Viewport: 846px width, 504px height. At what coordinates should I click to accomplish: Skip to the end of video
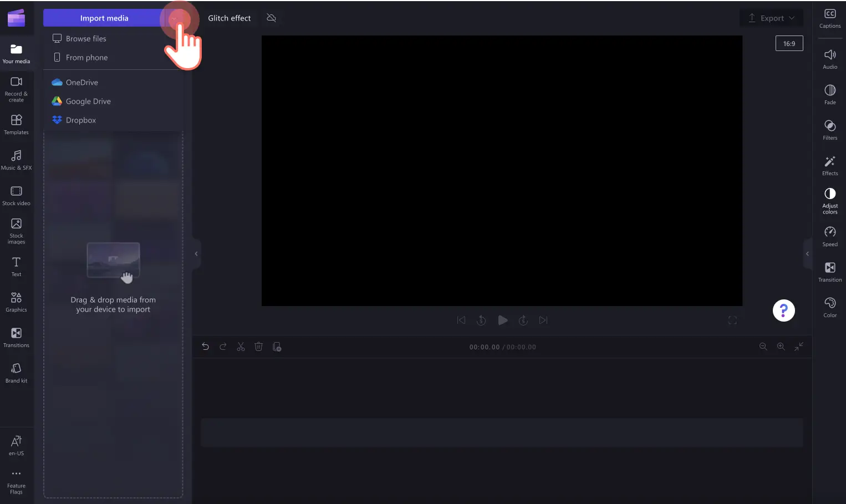543,320
